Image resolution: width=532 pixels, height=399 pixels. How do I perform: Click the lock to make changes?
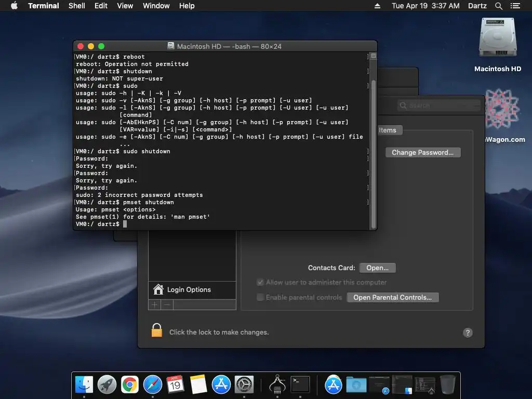157,330
